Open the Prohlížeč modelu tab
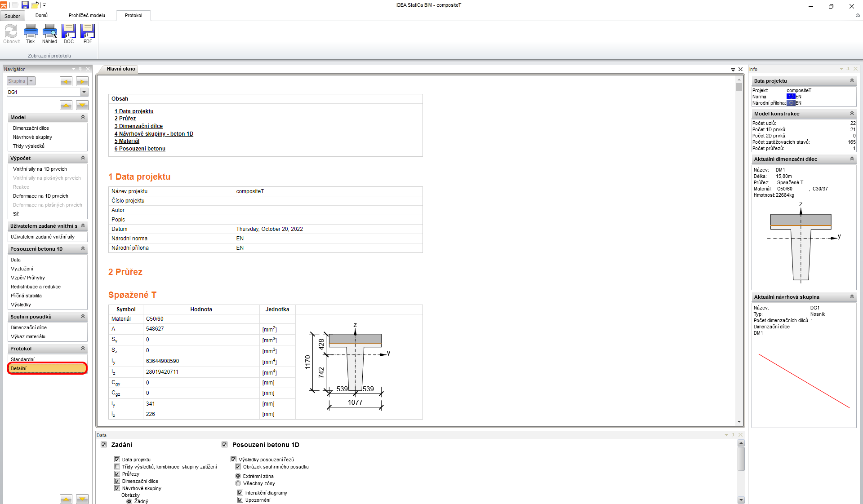This screenshot has height=504, width=863. 87,15
